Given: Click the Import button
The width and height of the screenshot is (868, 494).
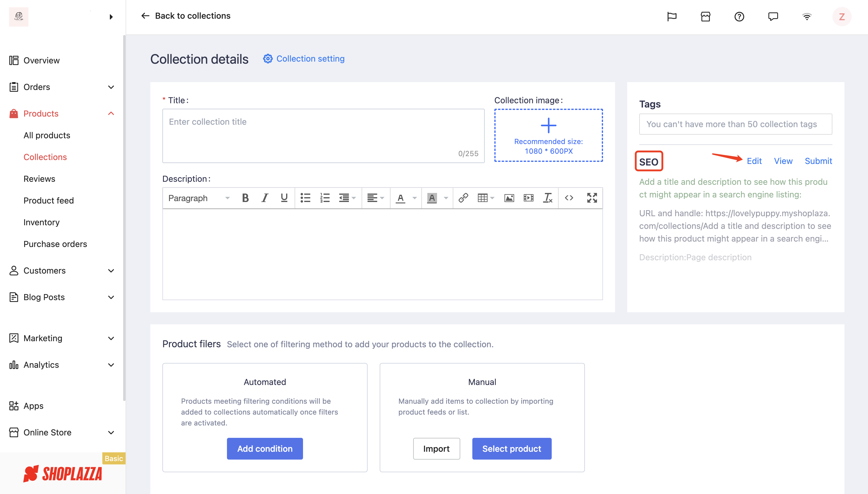Looking at the screenshot, I should [x=436, y=448].
